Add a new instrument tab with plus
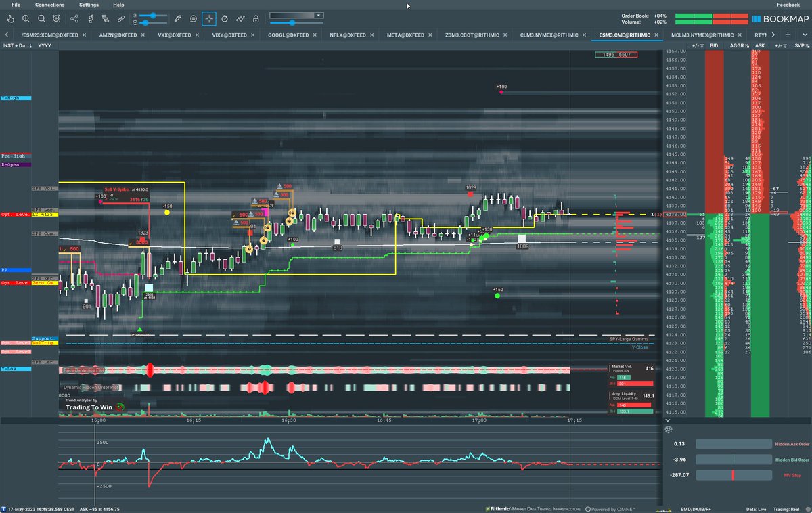Screen dimensions: 812x513 [788, 35]
